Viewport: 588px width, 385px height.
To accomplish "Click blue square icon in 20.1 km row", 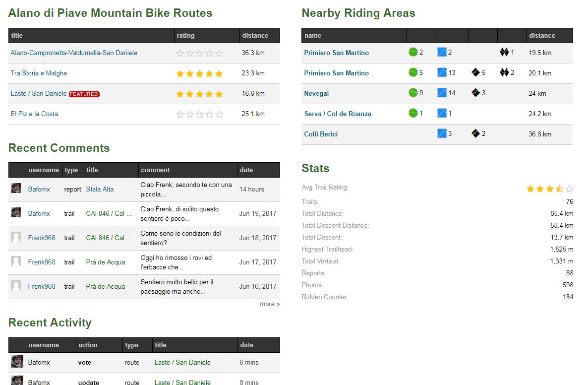I will pos(442,72).
